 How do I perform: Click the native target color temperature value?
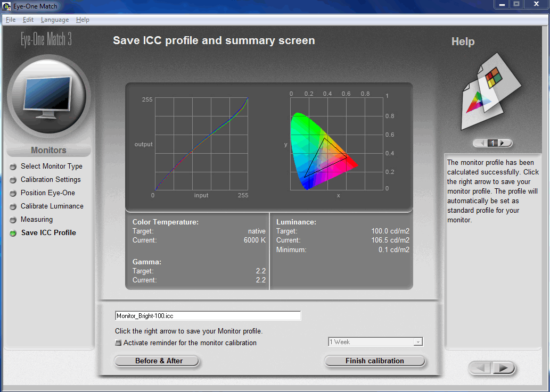pos(257,231)
